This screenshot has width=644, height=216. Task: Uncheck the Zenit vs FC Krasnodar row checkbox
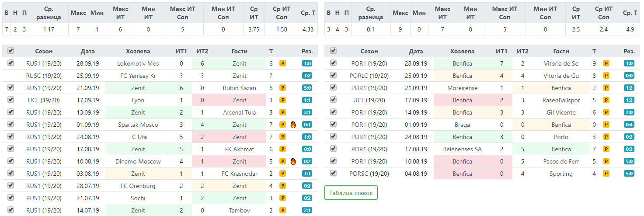click(x=11, y=174)
